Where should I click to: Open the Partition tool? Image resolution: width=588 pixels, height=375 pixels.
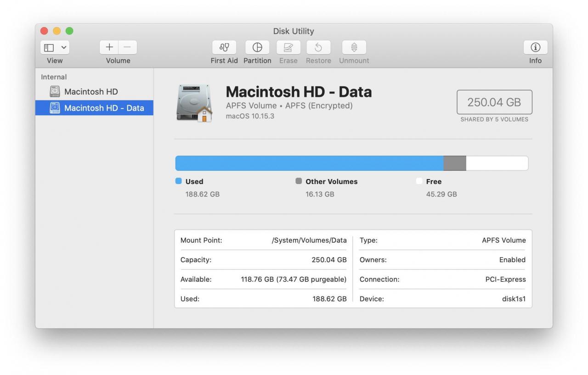[x=257, y=47]
